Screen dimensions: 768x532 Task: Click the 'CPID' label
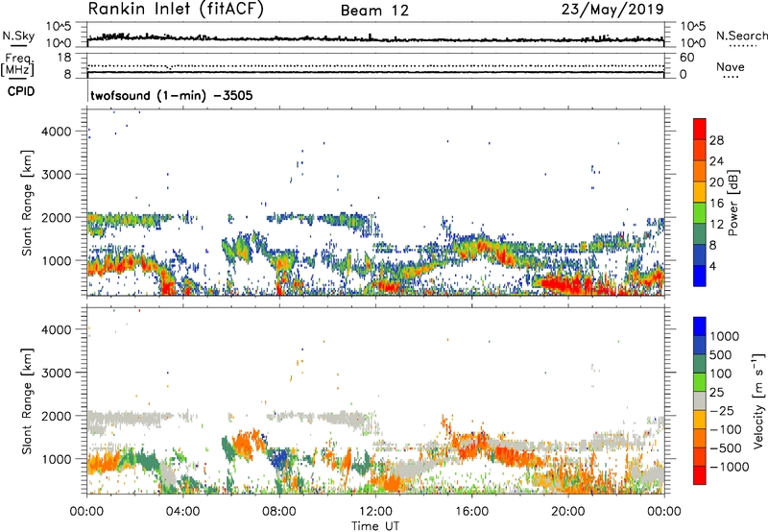(x=21, y=91)
